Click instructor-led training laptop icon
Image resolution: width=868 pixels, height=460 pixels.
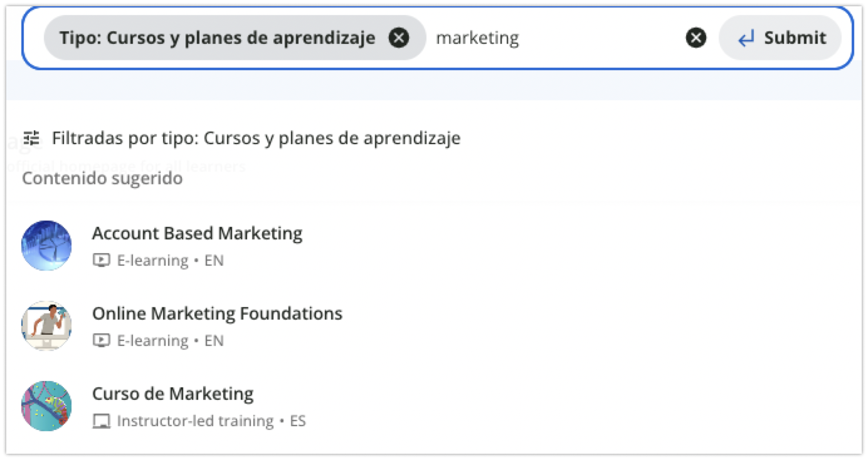(101, 421)
